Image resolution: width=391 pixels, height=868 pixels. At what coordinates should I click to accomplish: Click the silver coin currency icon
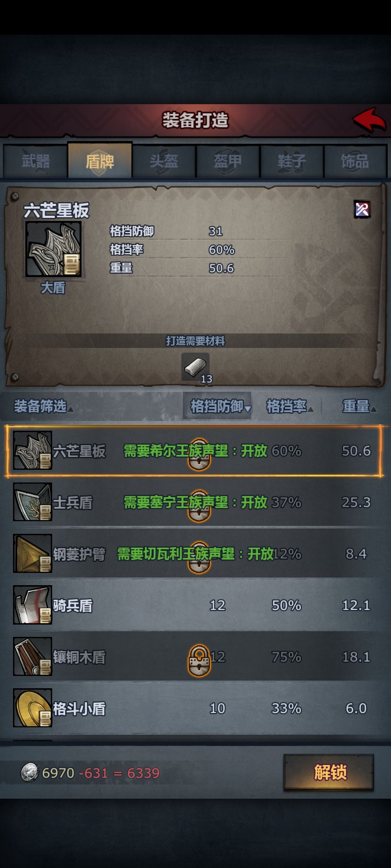click(29, 773)
